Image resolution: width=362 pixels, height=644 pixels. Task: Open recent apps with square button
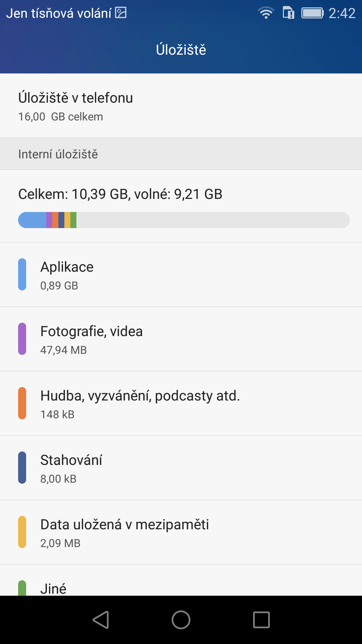pyautogui.click(x=261, y=620)
